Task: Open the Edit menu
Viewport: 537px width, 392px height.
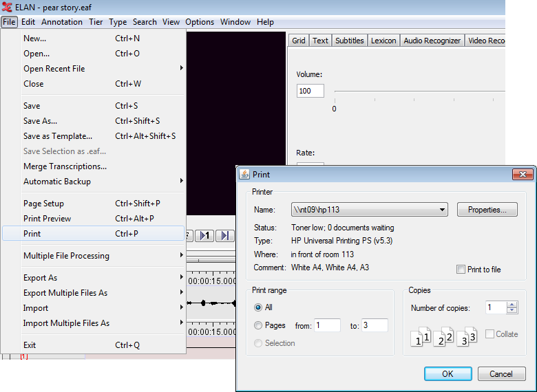Action: point(28,22)
